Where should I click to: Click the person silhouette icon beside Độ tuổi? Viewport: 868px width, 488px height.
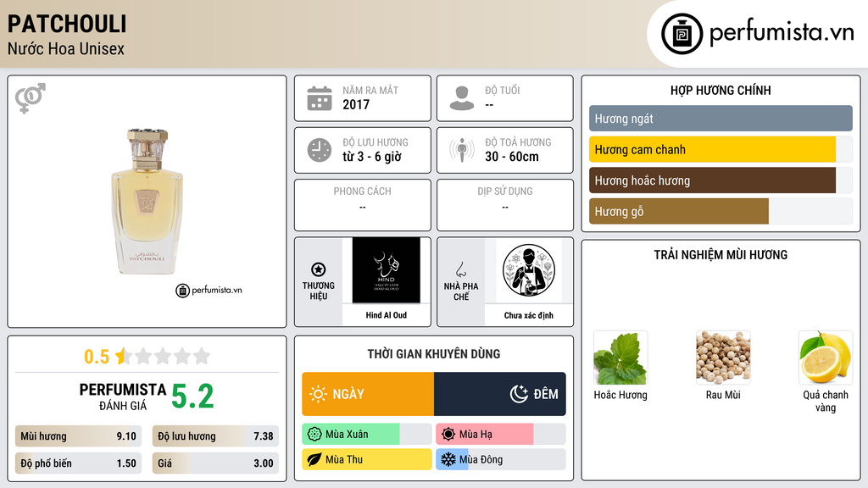(x=462, y=98)
